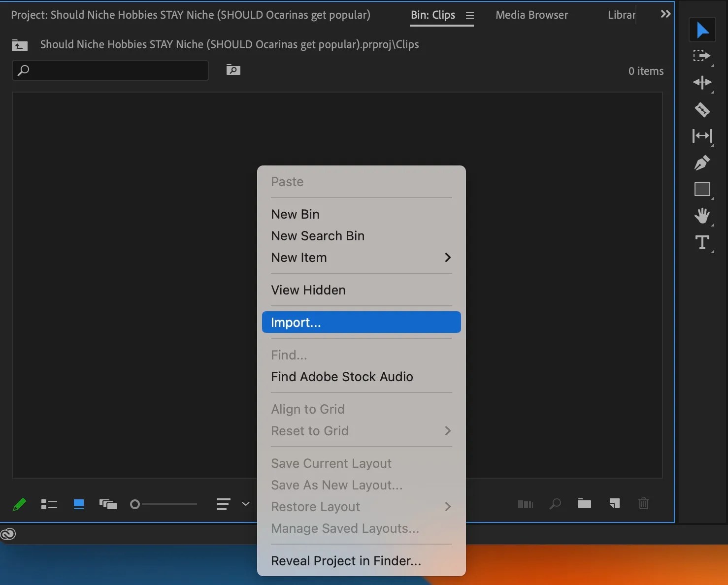
Task: Activate the Hand tool
Action: click(702, 216)
